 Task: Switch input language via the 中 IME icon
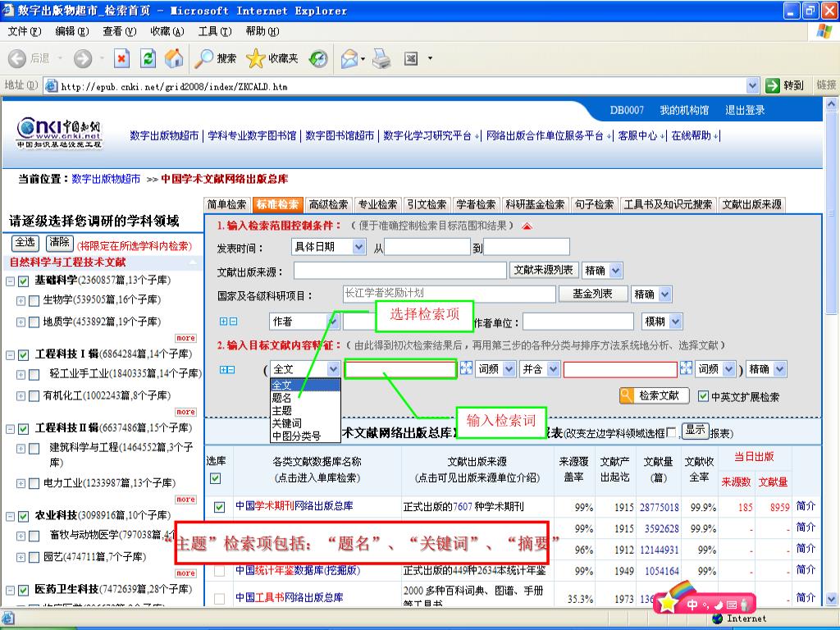tap(692, 605)
